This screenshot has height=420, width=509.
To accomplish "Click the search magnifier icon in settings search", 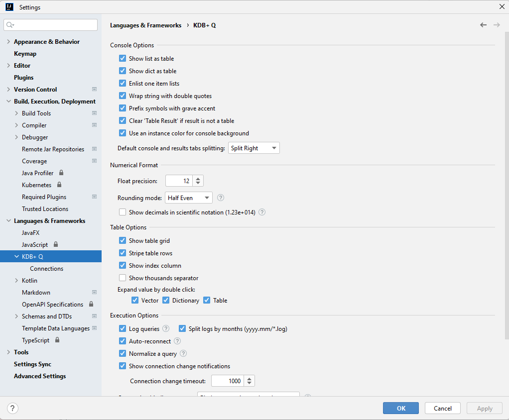I will (10, 25).
